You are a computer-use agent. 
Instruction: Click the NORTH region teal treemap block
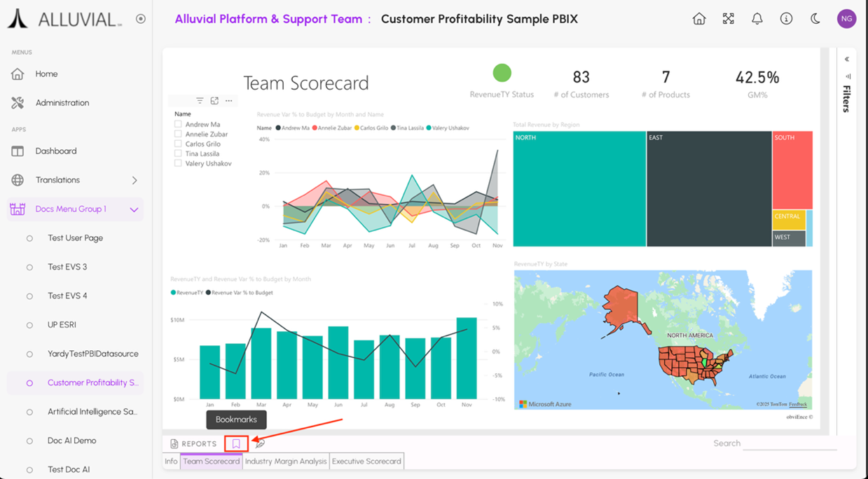click(x=579, y=189)
